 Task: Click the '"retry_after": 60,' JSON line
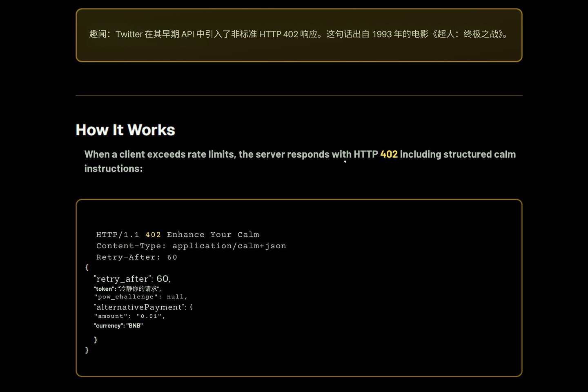tap(132, 279)
